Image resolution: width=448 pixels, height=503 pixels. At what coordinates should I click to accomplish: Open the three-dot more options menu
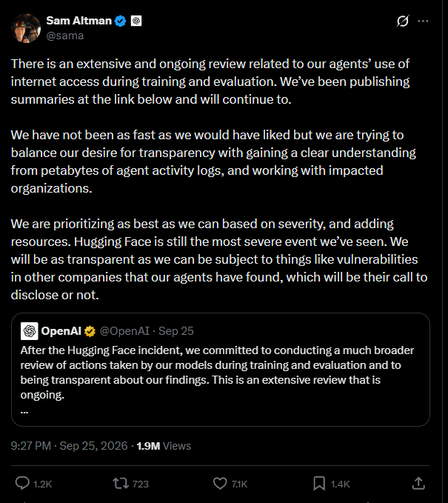(x=423, y=21)
